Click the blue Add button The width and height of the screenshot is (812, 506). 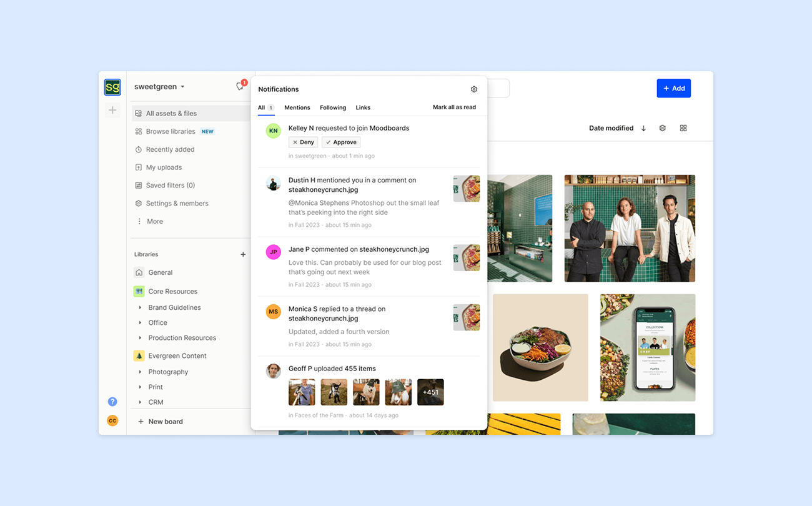click(673, 88)
